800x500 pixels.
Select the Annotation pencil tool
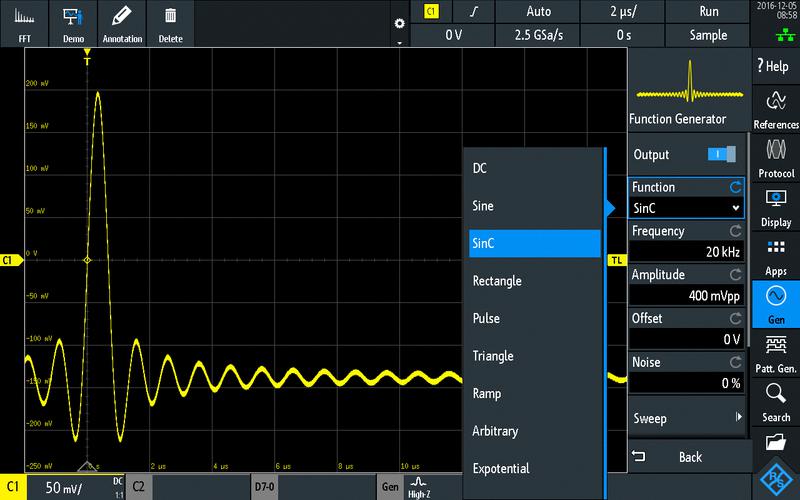tap(122, 24)
